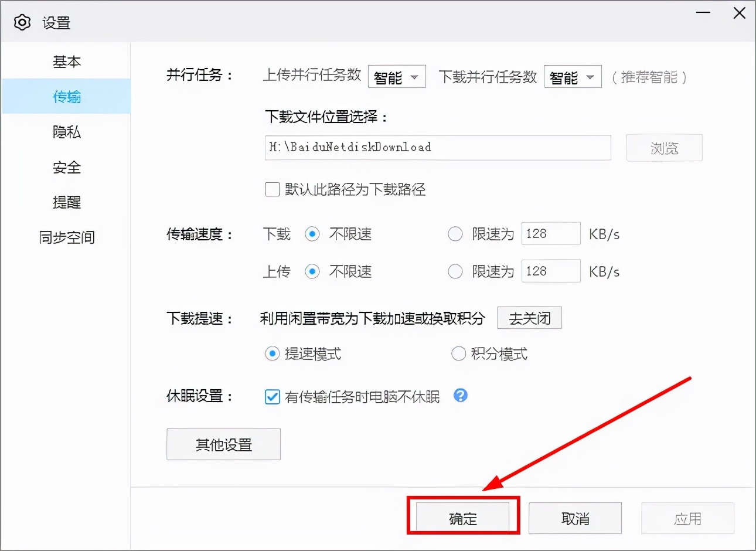Click the download speed limit value field
The image size is (756, 551).
pos(550,233)
